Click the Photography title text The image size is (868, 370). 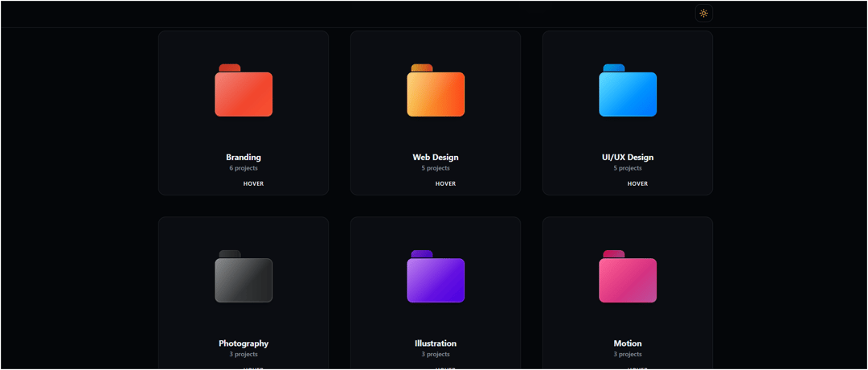[244, 343]
